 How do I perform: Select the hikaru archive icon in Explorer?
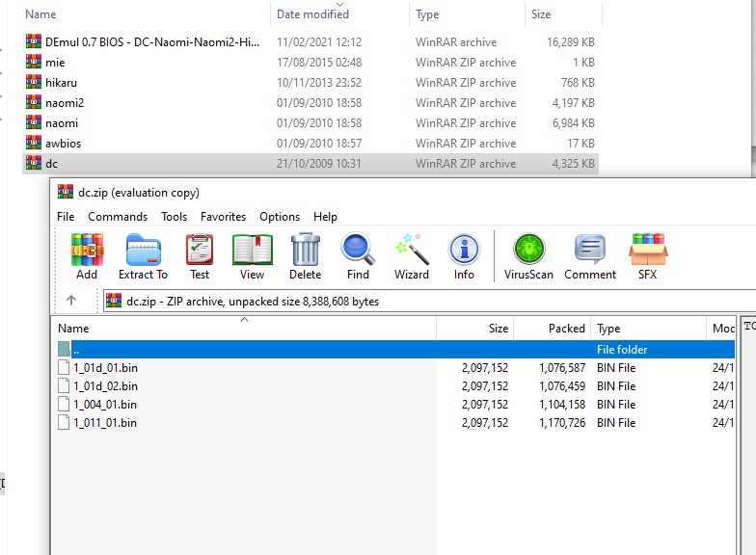(x=33, y=82)
